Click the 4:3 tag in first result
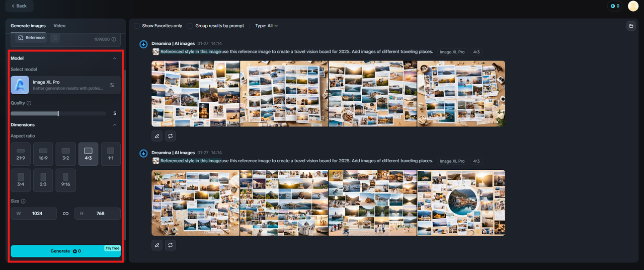The image size is (644, 270). (x=476, y=52)
